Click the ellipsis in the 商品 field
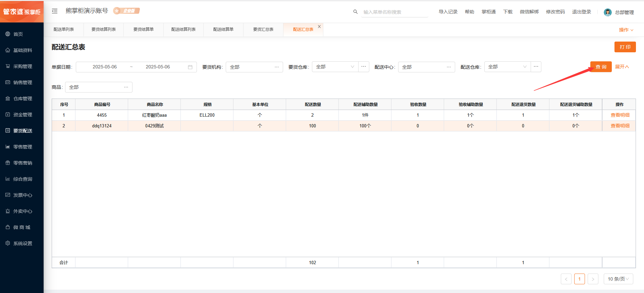 126,87
